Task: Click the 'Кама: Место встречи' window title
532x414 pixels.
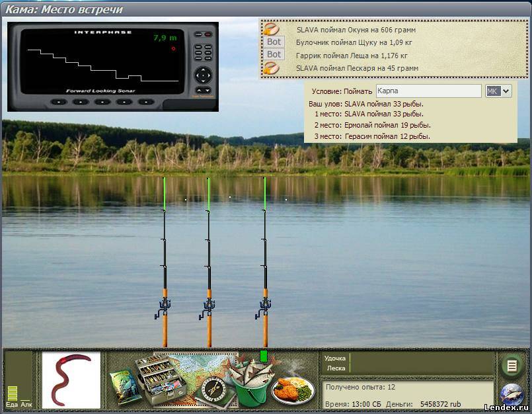Action: 64,9
